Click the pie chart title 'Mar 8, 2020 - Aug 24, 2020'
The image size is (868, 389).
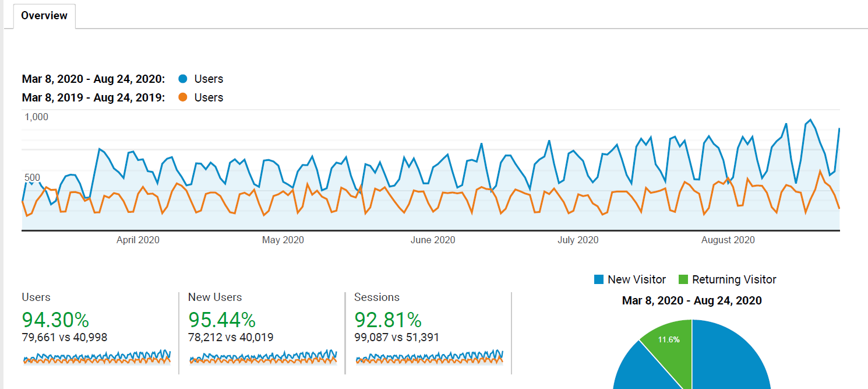pyautogui.click(x=692, y=301)
